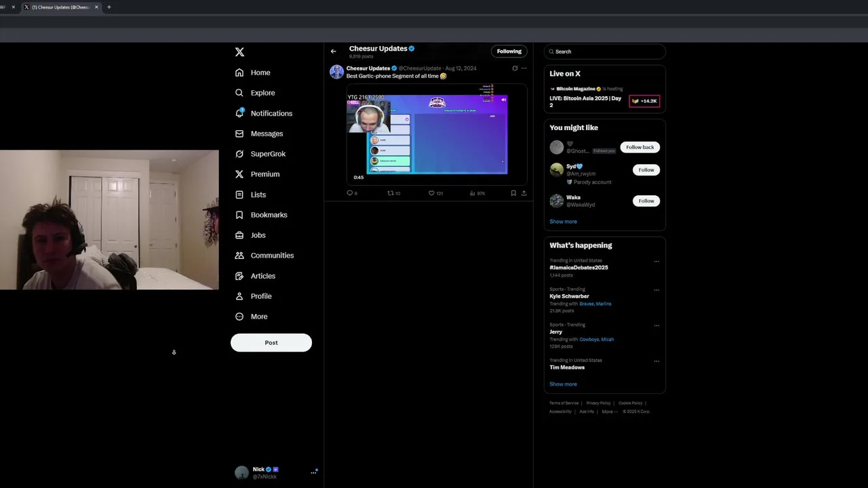Screen dimensions: 868x488
Task: Click the Cowboys, Micah trending link
Action: point(597,340)
